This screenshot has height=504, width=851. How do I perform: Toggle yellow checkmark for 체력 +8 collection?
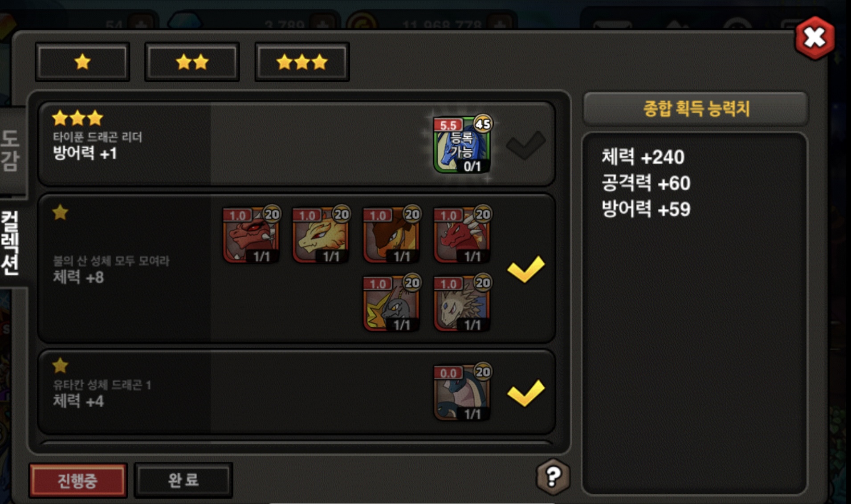526,269
